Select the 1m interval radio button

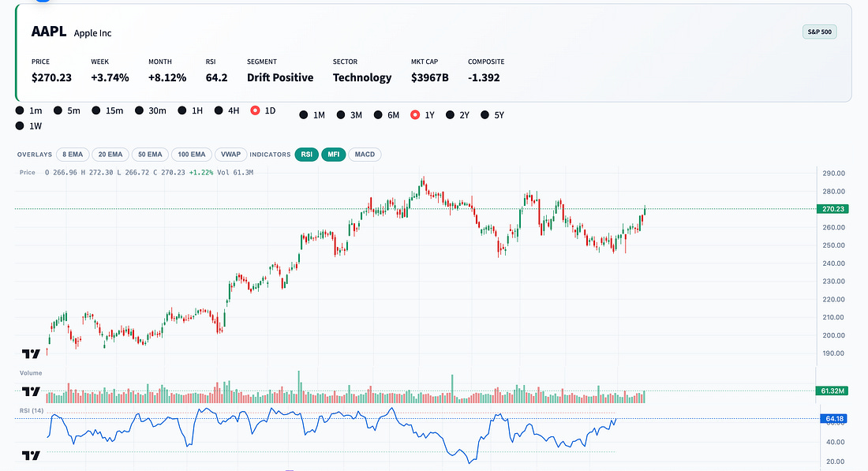pos(20,110)
